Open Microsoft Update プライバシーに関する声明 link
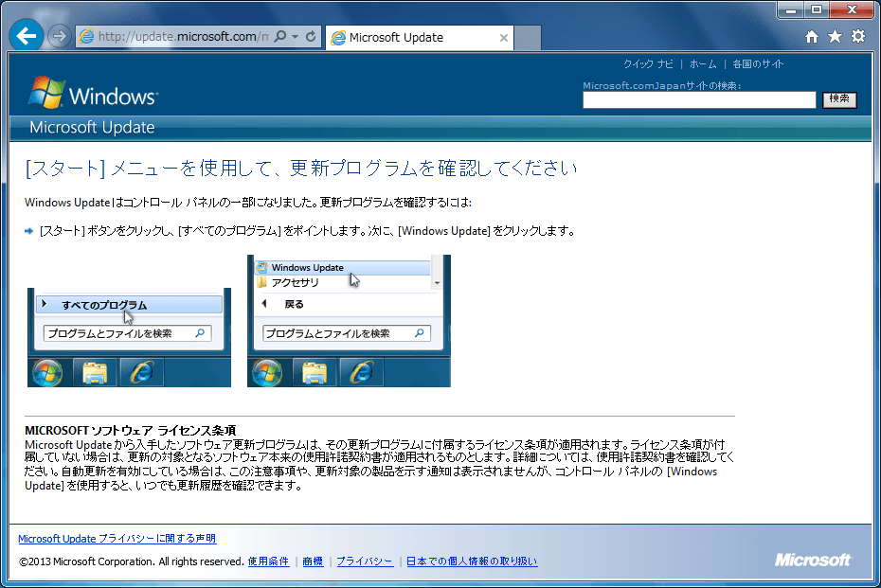Screen dimensions: 881x588 (117, 539)
